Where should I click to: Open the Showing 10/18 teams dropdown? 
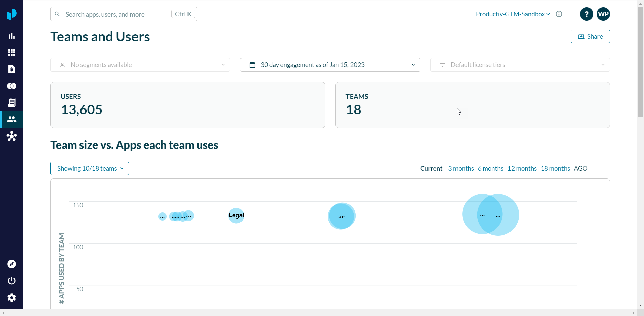pyautogui.click(x=90, y=168)
